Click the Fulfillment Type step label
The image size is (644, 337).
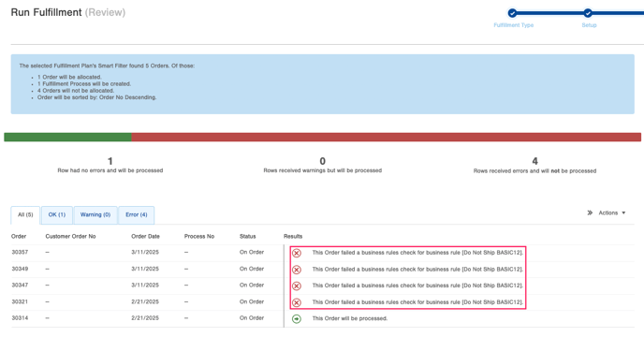click(513, 25)
